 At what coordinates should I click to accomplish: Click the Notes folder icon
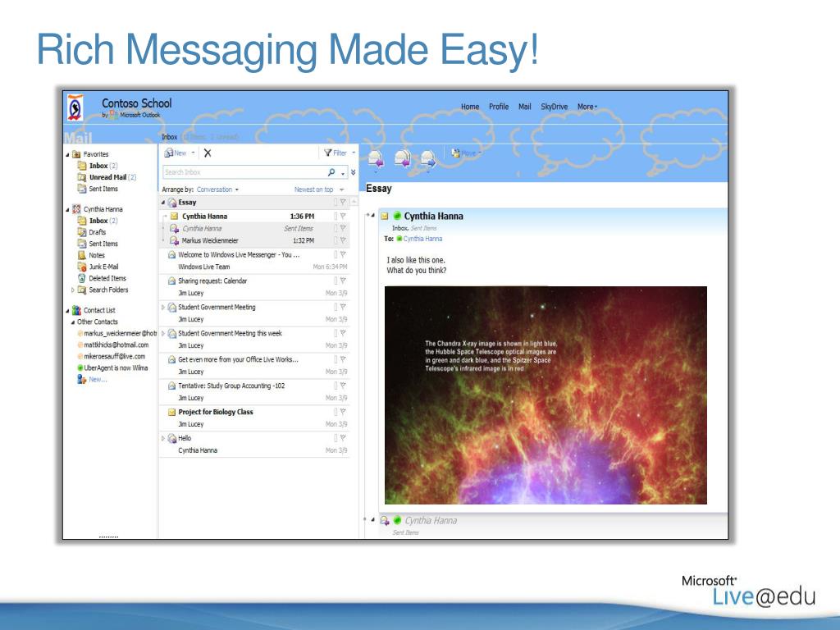82,255
